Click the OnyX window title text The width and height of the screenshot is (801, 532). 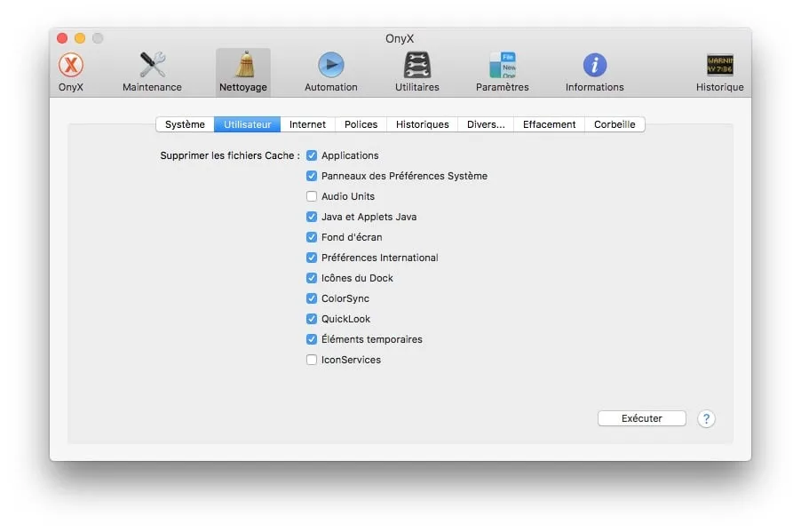400,38
